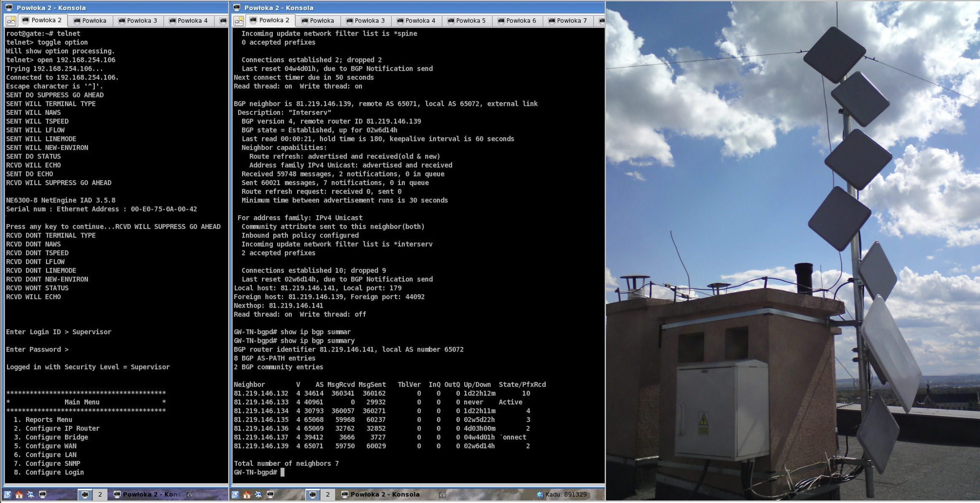Switch to virtual desktop 2 on left pager

click(x=100, y=495)
